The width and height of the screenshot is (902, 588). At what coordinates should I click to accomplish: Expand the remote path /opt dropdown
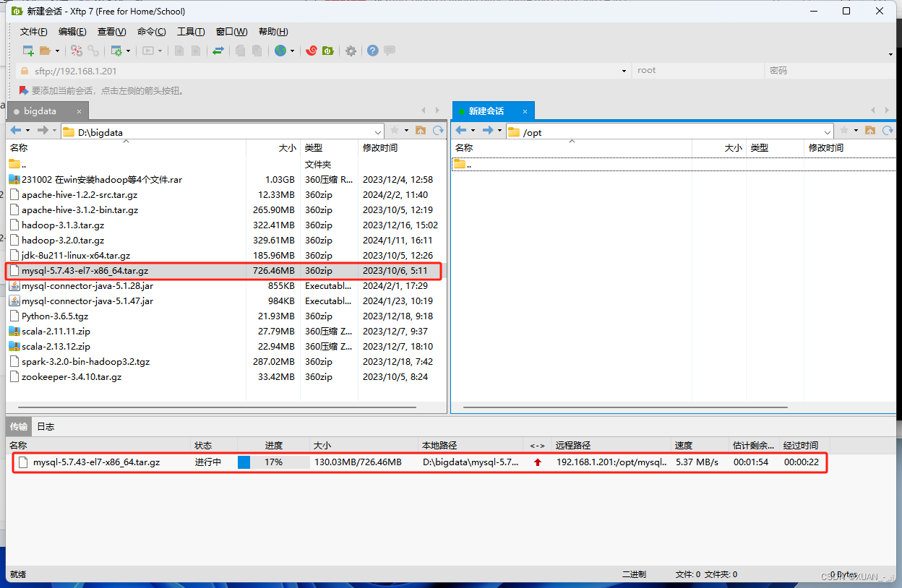coord(828,132)
